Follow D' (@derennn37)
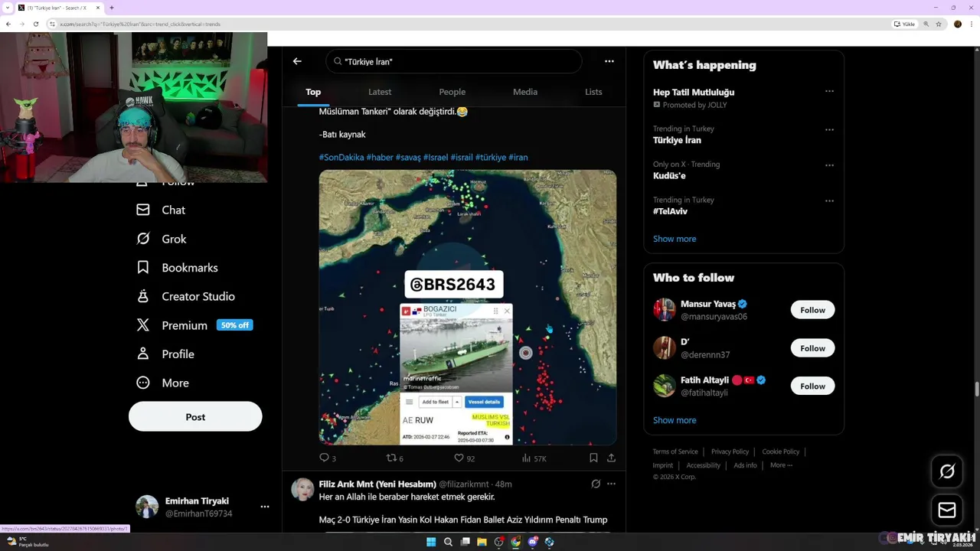980x551 pixels. pos(812,348)
